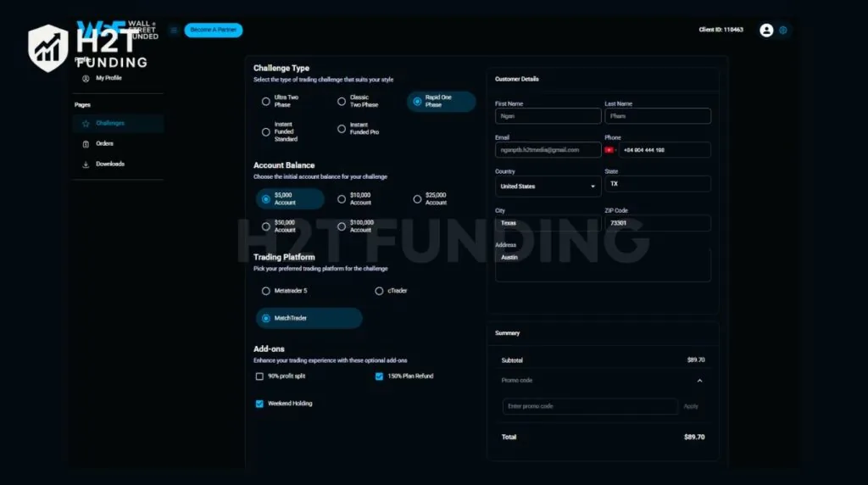This screenshot has width=868, height=485.
Task: Toggle the 150% Plan Refund add-on
Action: (379, 376)
